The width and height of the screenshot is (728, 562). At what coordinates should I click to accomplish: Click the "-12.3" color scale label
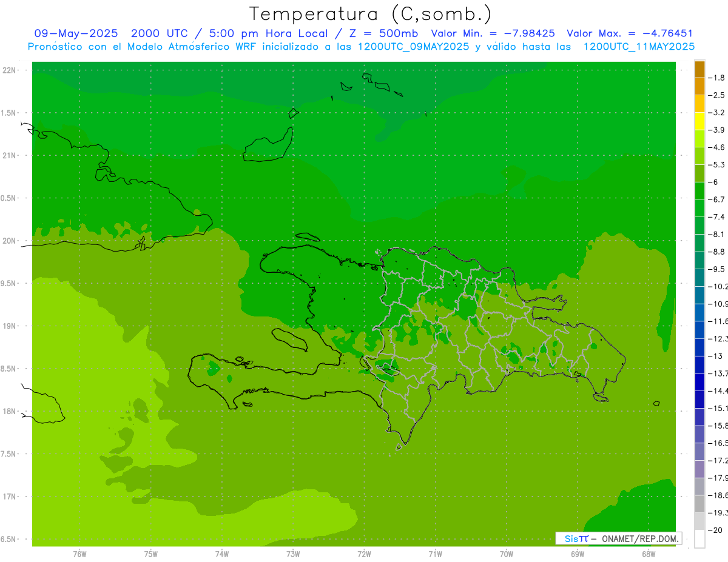(x=717, y=338)
